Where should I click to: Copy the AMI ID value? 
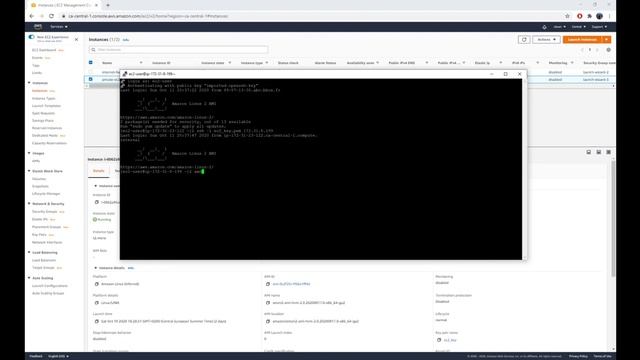(268, 284)
